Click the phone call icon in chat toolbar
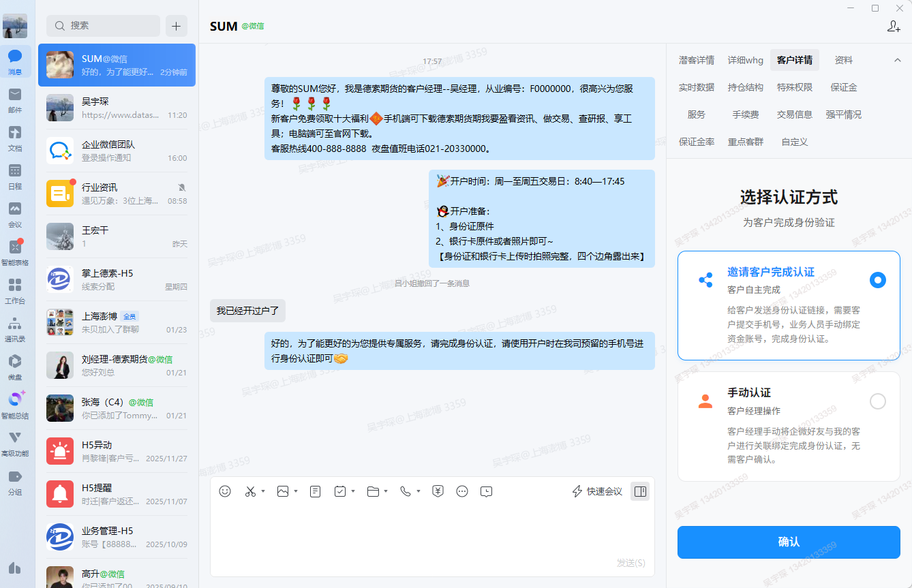 (x=406, y=491)
